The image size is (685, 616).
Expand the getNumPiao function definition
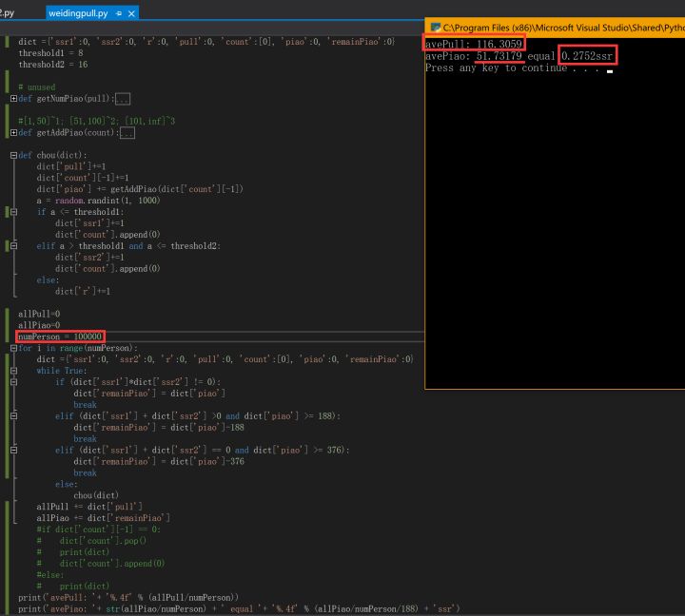click(x=13, y=98)
